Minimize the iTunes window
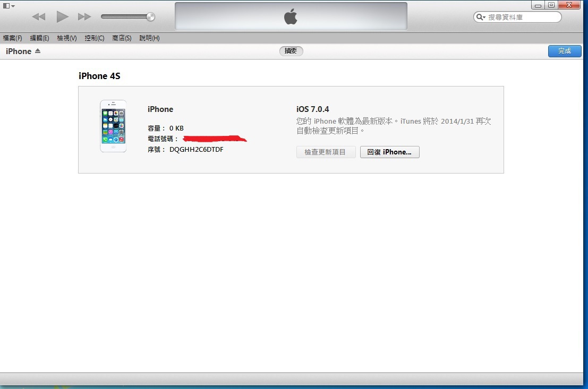The width and height of the screenshot is (588, 389). (x=538, y=5)
